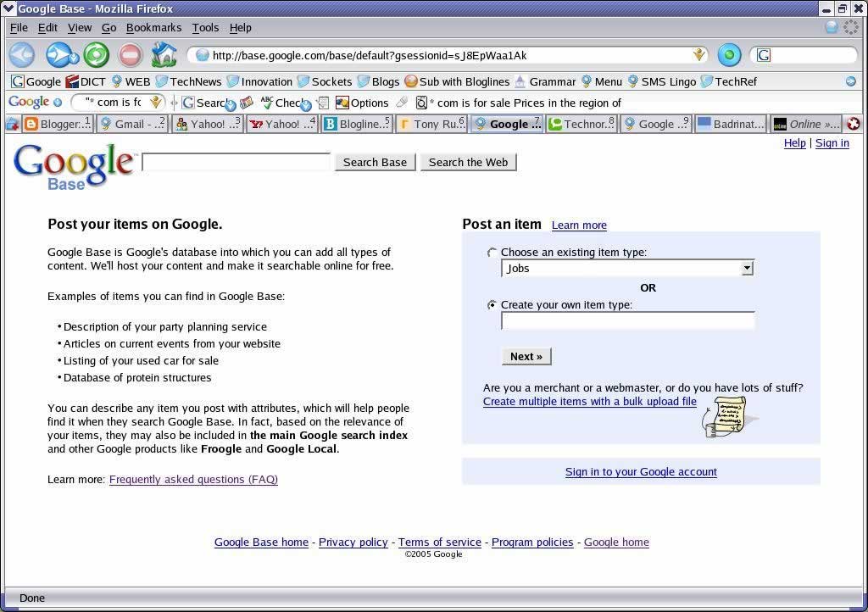Open the Grammar bookmark

click(x=545, y=81)
